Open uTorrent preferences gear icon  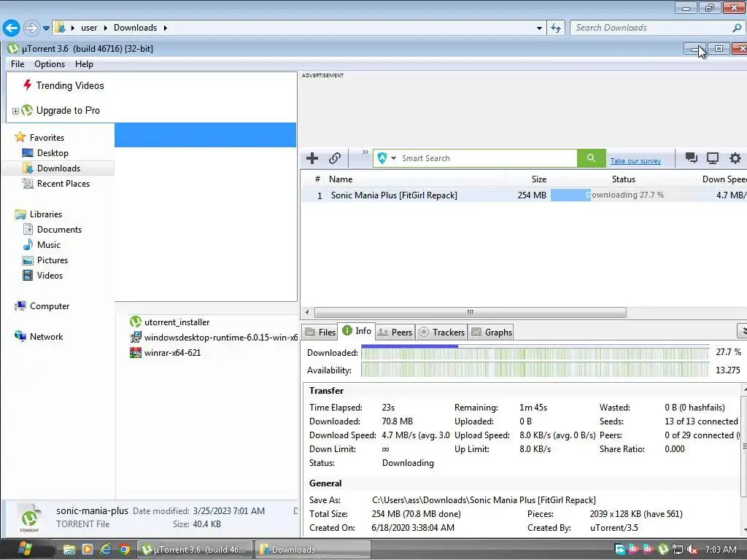(x=735, y=158)
